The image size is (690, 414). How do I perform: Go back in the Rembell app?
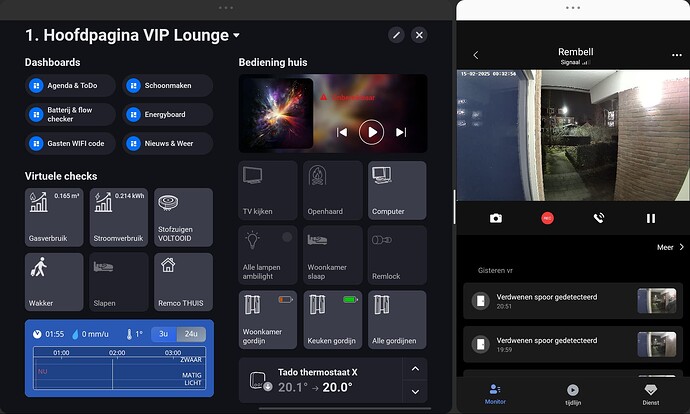coord(476,55)
